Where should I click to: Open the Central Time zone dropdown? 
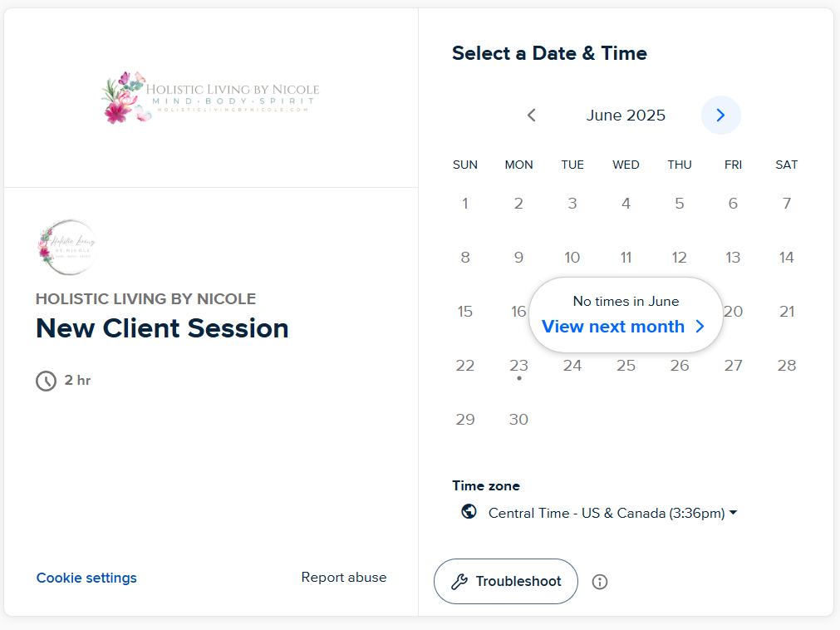pyautogui.click(x=612, y=513)
